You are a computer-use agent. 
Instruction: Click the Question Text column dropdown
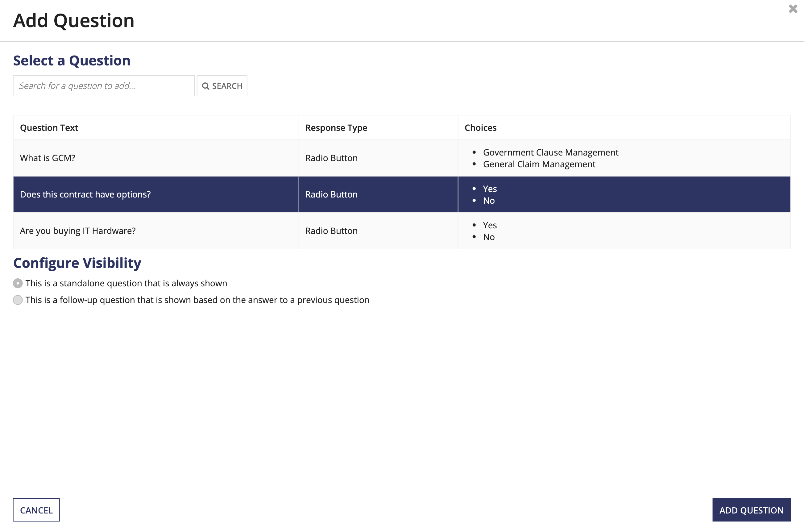point(49,128)
